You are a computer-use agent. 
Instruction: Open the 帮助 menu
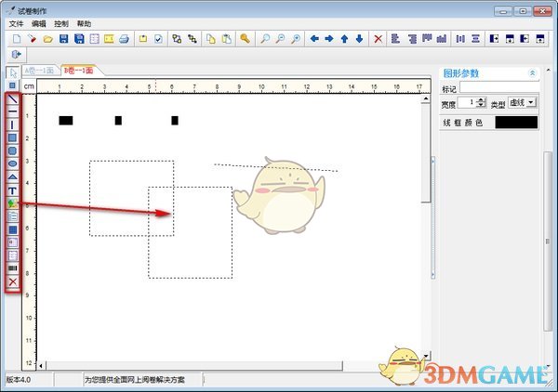(x=84, y=24)
